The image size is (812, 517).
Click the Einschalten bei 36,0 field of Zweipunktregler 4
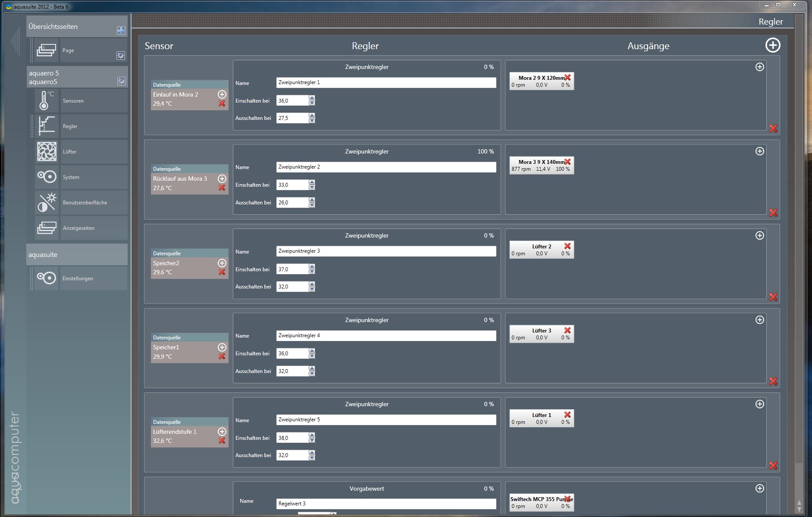(292, 354)
